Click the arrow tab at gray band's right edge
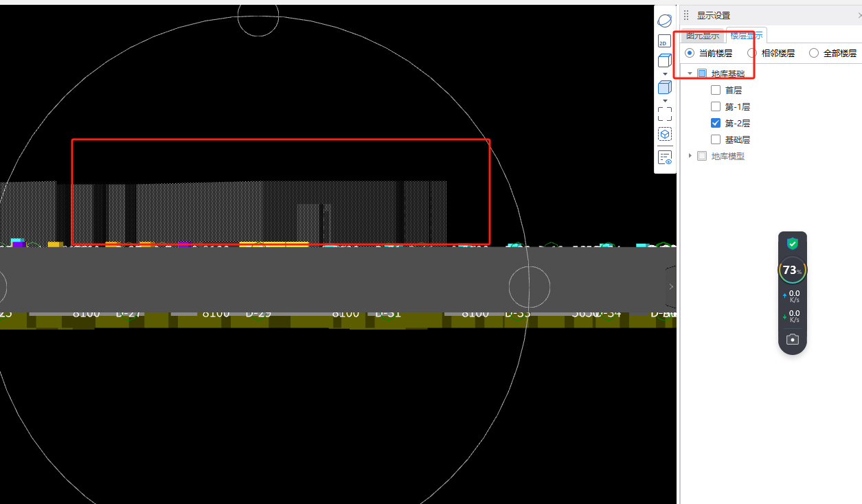This screenshot has height=504, width=862. pos(671,286)
